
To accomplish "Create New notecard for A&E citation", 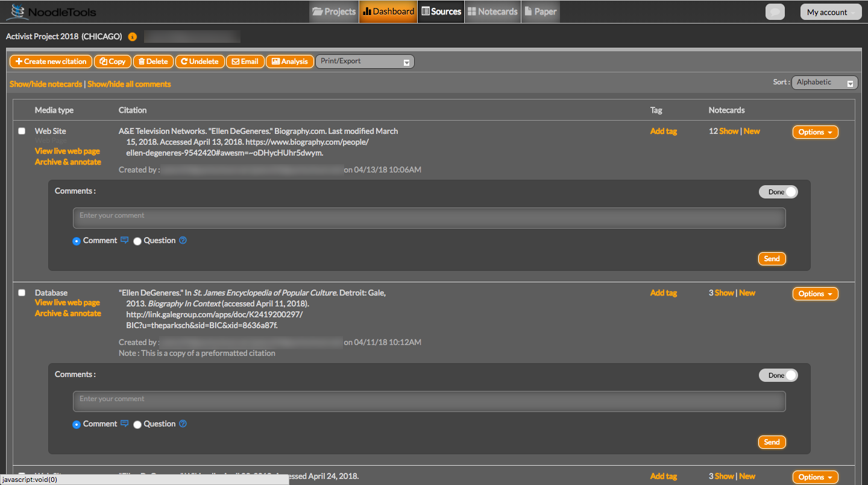I will coord(752,131).
